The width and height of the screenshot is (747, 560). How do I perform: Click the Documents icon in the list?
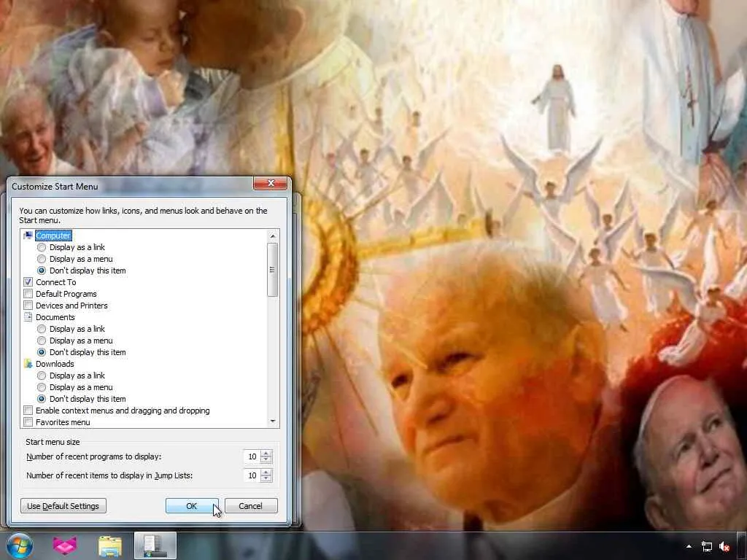tap(28, 317)
